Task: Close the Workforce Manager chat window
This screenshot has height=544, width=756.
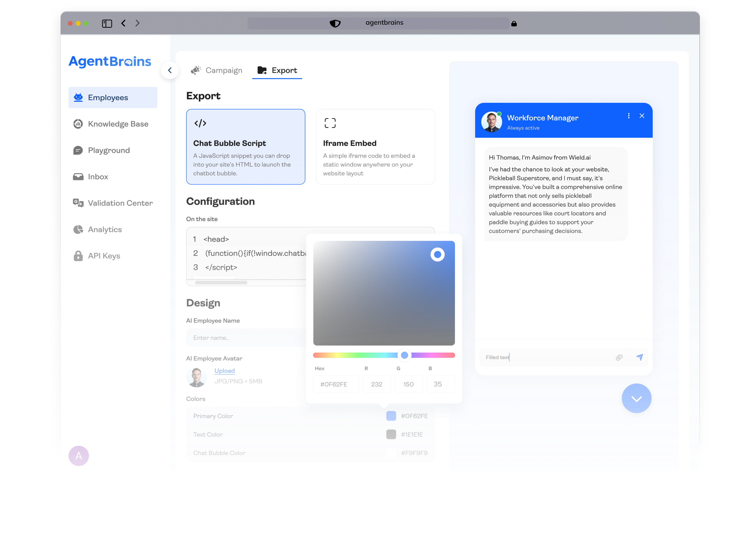Action: 642,116
